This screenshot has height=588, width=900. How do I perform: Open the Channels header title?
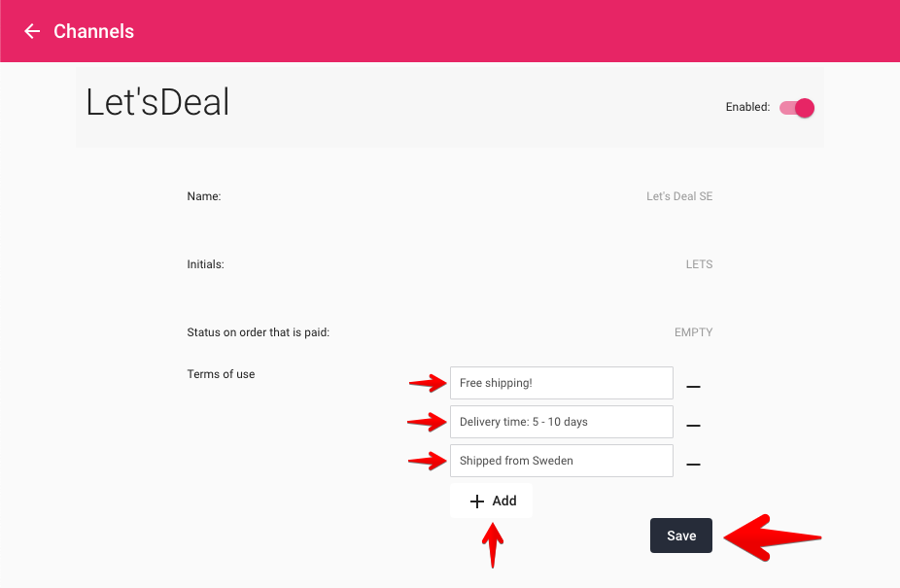pyautogui.click(x=93, y=31)
